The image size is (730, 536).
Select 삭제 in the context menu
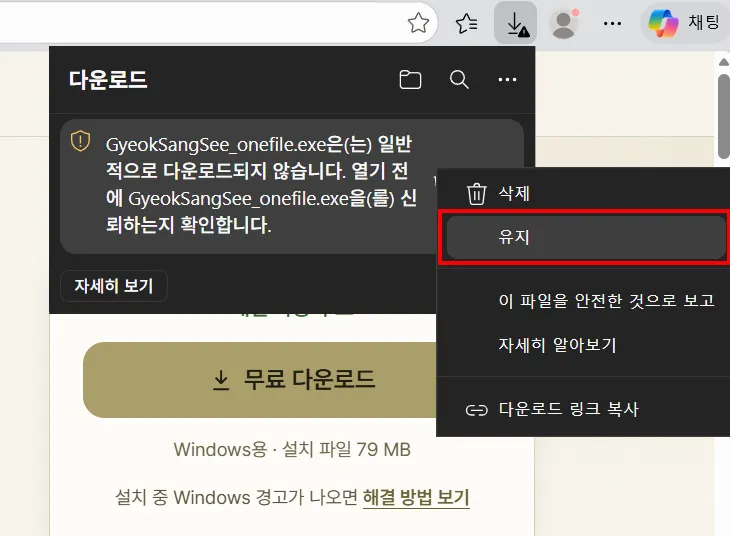(x=586, y=193)
